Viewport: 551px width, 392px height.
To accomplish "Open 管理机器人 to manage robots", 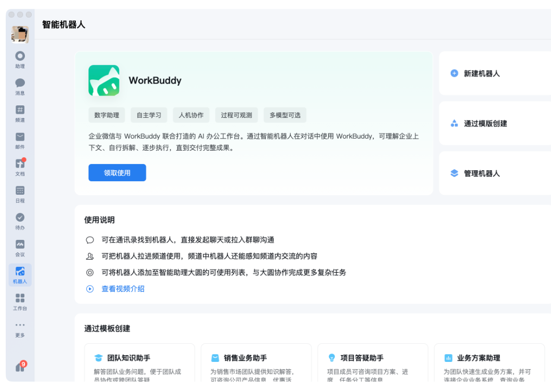I will pyautogui.click(x=495, y=173).
